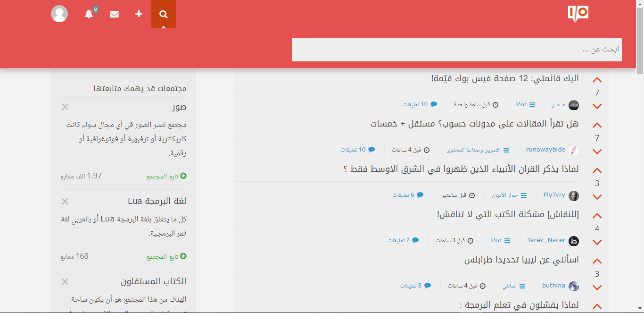Dismiss the لغة البرمجة Lua suggestion

(65, 202)
